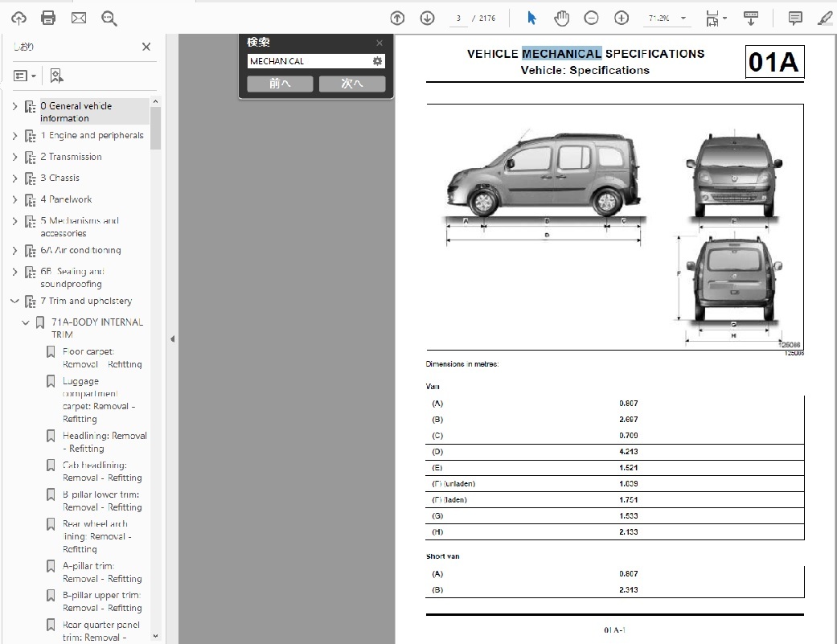Click the 前へ (previous) search button
837x644 pixels.
click(280, 84)
